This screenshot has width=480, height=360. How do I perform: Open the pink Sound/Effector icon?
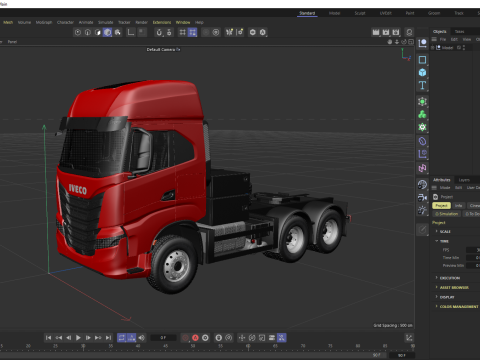(422, 168)
